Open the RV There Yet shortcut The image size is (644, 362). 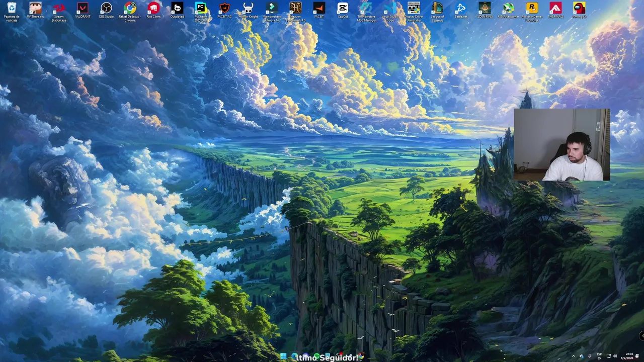point(35,11)
